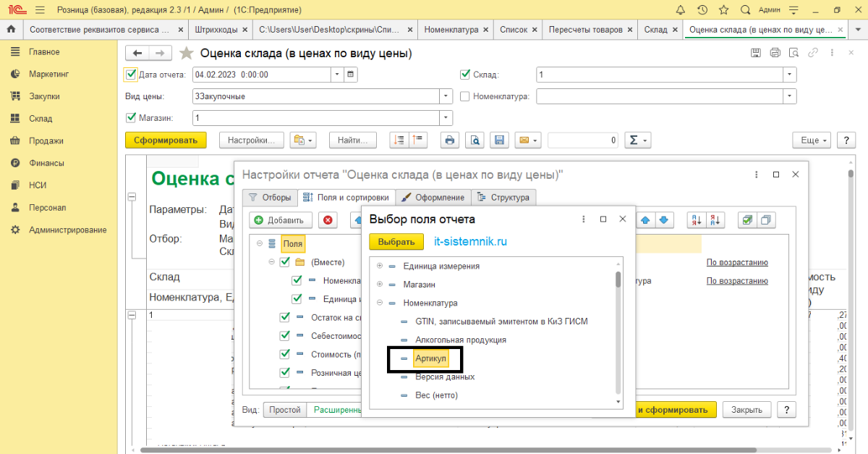Uncheck Стоимость field checkbox
The height and width of the screenshot is (454, 868).
point(284,354)
